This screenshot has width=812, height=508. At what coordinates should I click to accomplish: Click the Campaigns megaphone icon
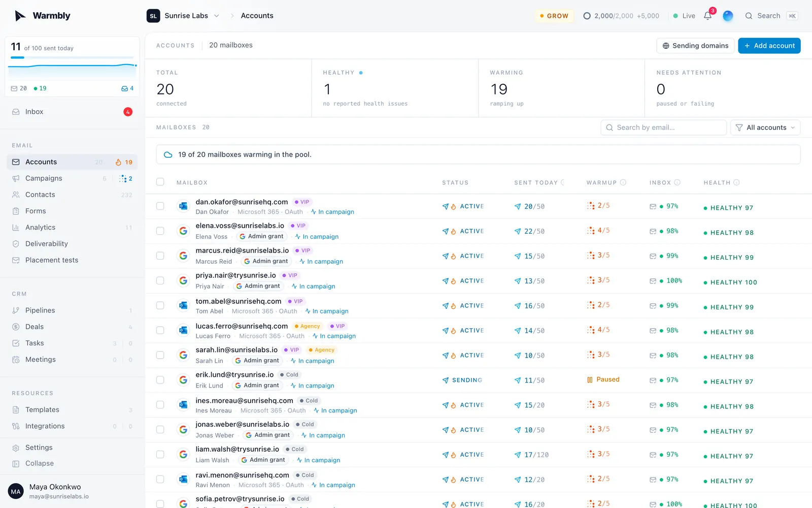click(x=16, y=178)
